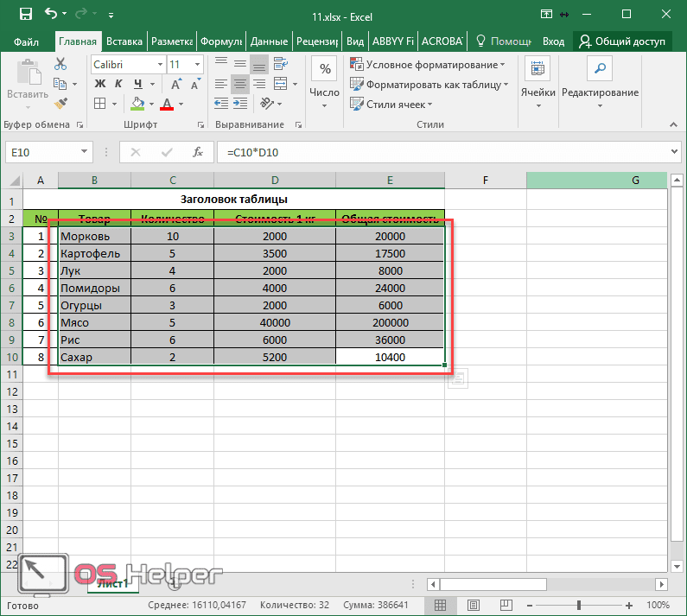The image size is (687, 616).
Task: Switch to the Вид tab
Action: pos(355,41)
